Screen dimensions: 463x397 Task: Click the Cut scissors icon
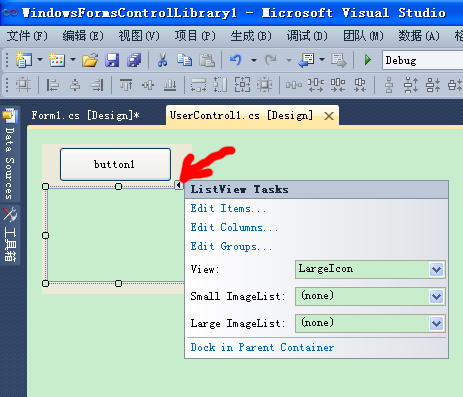click(x=162, y=60)
